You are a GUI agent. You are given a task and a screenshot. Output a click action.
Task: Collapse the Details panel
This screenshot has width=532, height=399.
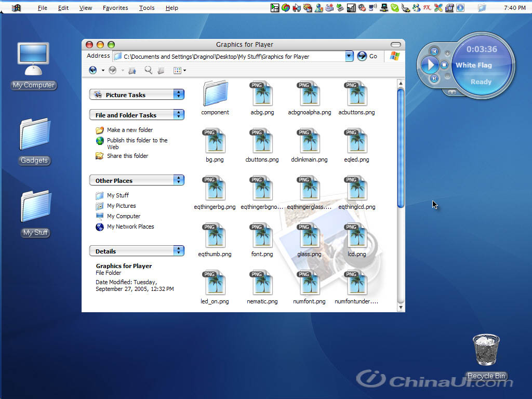[x=179, y=251]
